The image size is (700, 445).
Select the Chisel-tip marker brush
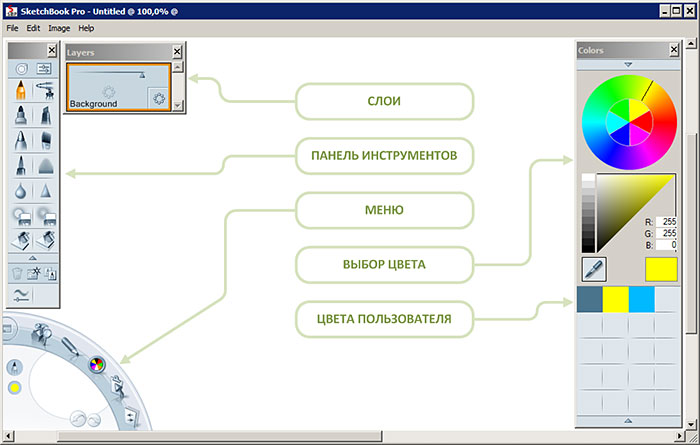pos(45,115)
